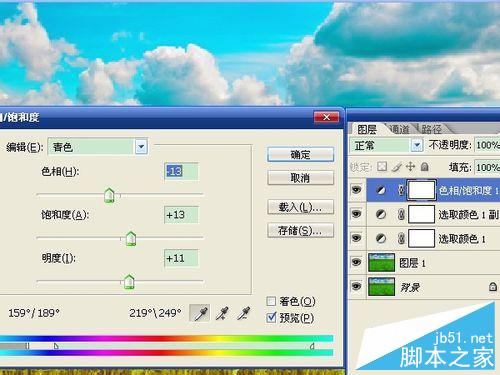Click adjustment icon of 选取颜色 1 副本 layer
The height and width of the screenshot is (375, 500).
coord(381,214)
